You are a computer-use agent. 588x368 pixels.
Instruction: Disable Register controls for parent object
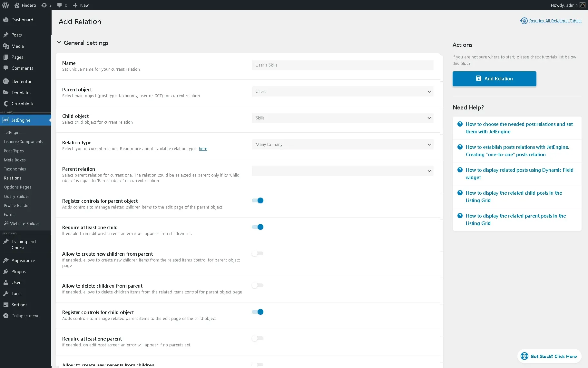point(258,200)
